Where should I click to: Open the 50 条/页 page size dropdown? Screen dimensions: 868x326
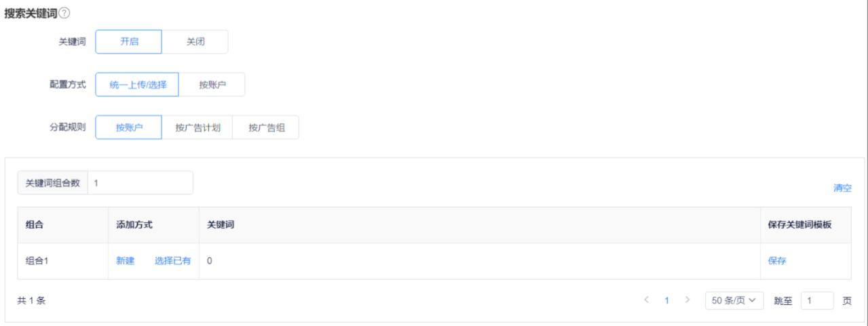coord(734,300)
